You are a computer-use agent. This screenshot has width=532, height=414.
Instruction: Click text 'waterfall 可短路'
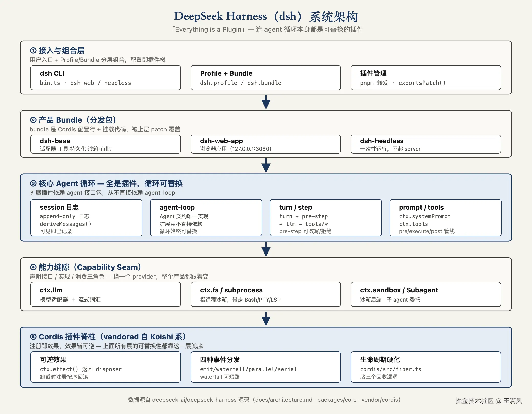click(220, 377)
